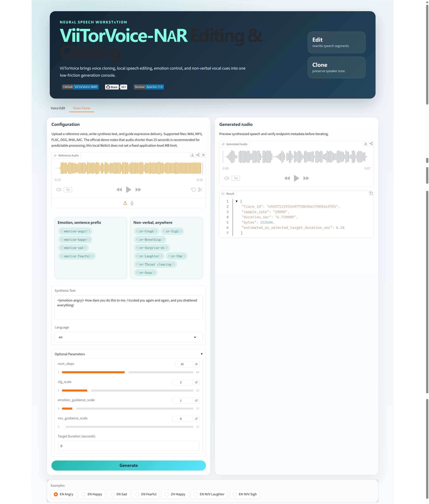Insert the nv-Laughter tag
Image resolution: width=429 pixels, height=504 pixels.
point(149,256)
